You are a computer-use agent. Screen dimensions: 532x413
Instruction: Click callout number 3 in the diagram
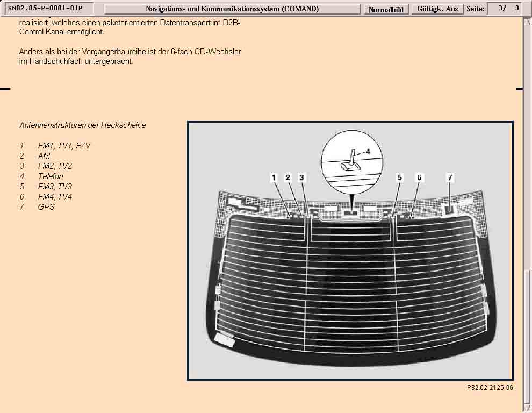click(301, 177)
